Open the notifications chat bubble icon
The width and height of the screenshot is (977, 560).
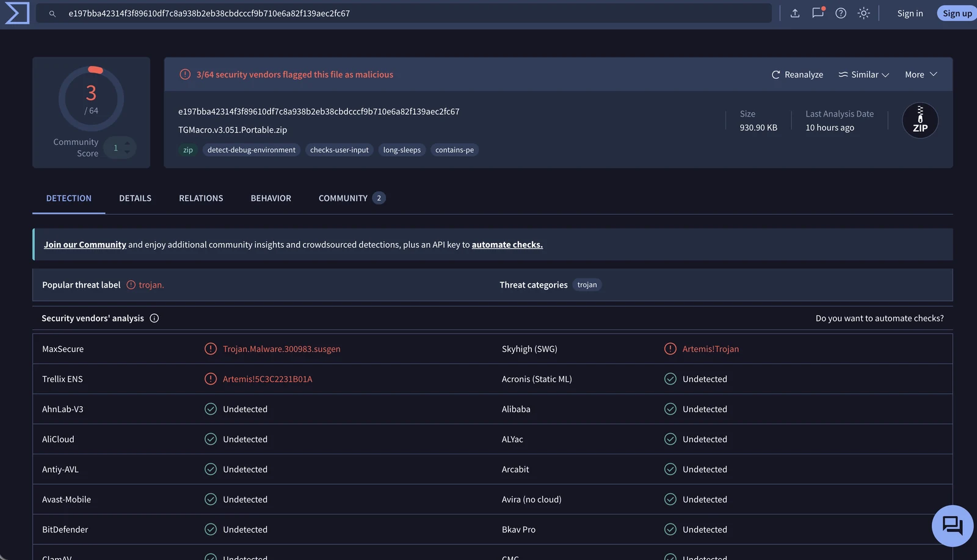818,13
